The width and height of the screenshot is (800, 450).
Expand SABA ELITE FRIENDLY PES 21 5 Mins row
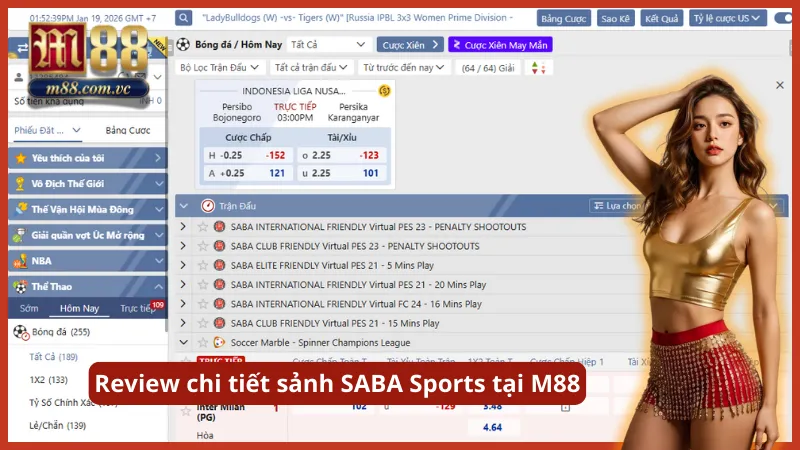click(183, 265)
